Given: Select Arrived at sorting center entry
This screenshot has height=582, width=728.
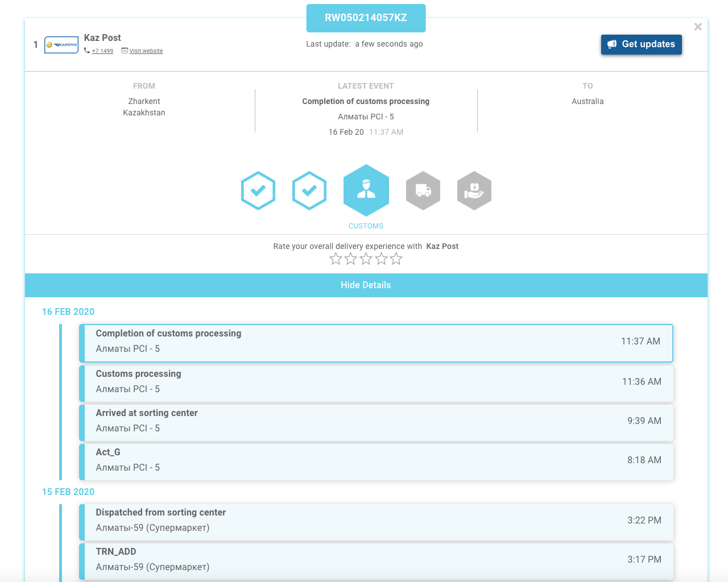Looking at the screenshot, I should point(376,422).
